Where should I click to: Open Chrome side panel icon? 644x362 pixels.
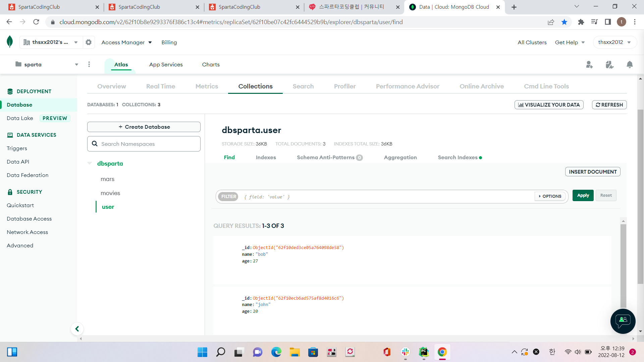(608, 22)
